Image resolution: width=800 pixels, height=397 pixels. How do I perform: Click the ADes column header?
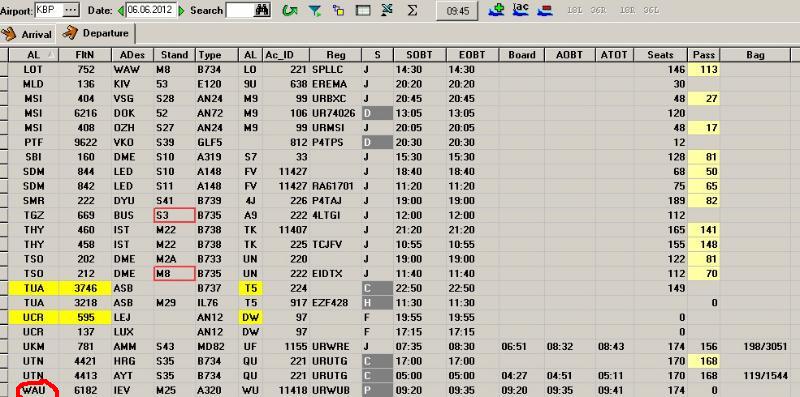click(132, 55)
